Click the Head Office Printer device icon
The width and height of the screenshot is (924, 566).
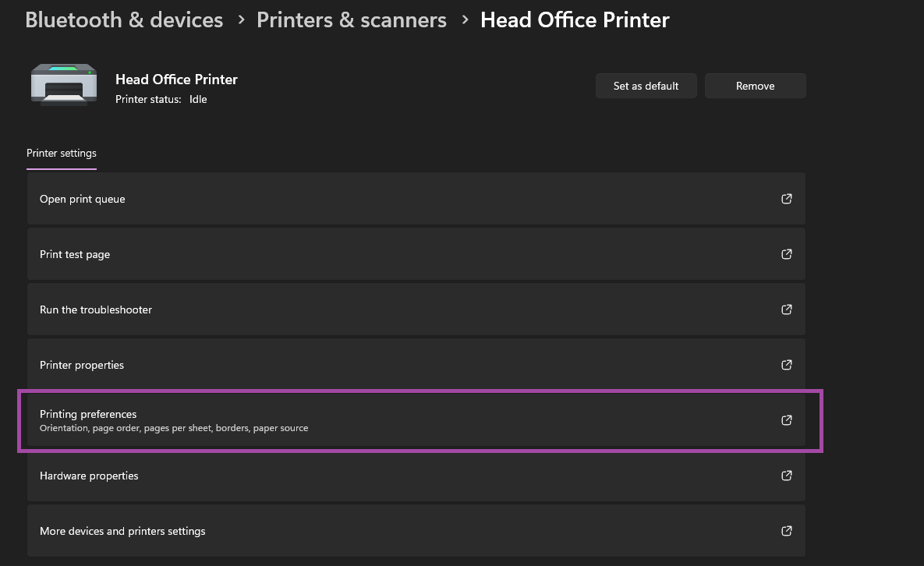pyautogui.click(x=64, y=84)
